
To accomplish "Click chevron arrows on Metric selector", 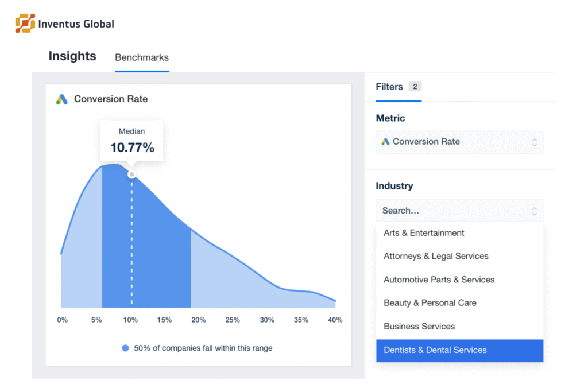I will coord(534,142).
